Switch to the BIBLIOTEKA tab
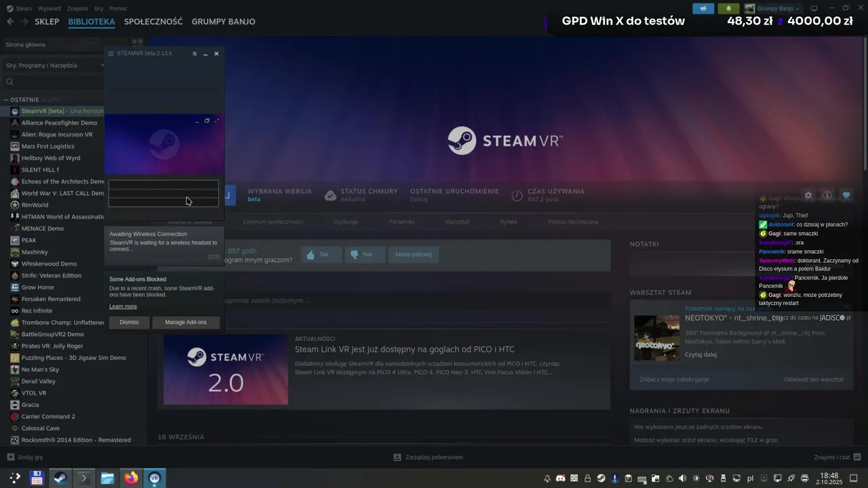 click(92, 22)
